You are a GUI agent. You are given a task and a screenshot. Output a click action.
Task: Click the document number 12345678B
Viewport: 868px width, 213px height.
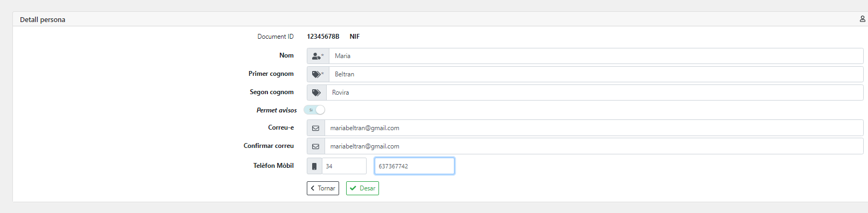(x=323, y=37)
